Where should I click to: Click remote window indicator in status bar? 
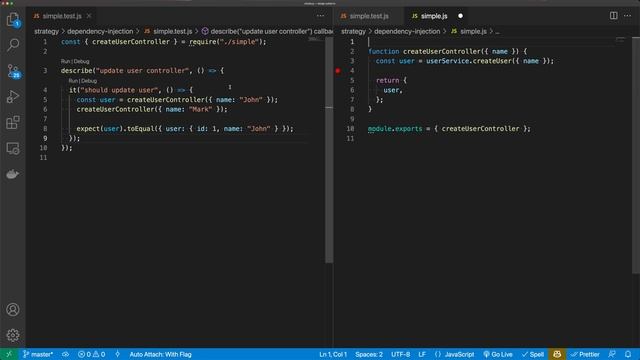click(x=9, y=354)
